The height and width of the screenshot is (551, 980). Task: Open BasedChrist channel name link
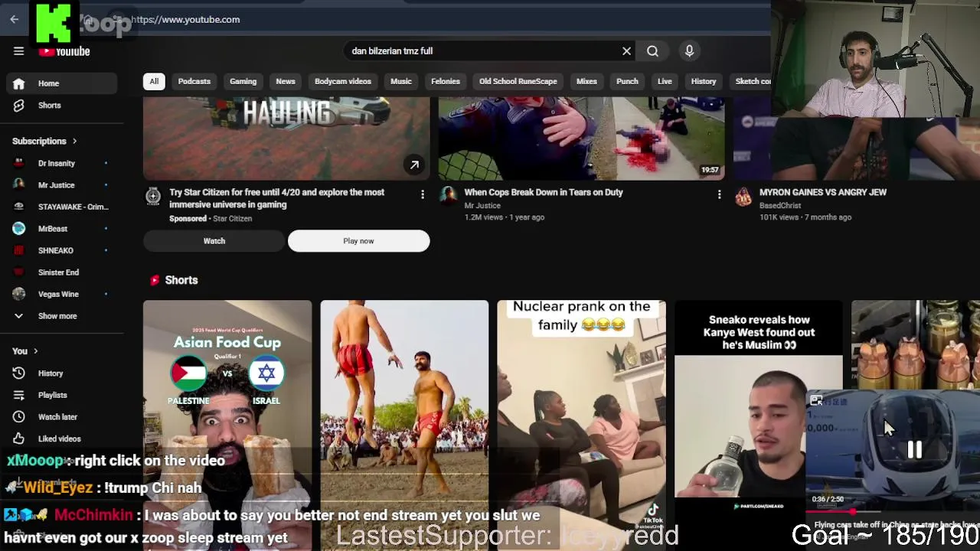tap(779, 205)
